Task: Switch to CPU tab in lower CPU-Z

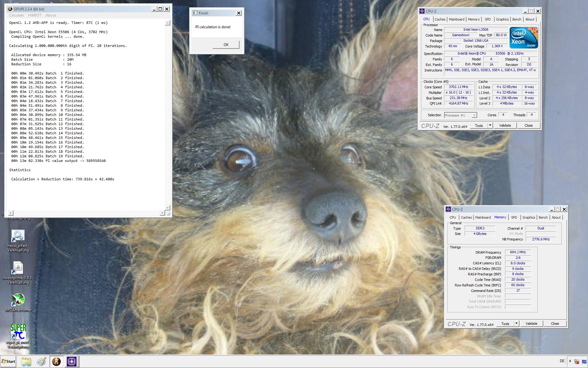Action: [x=453, y=217]
